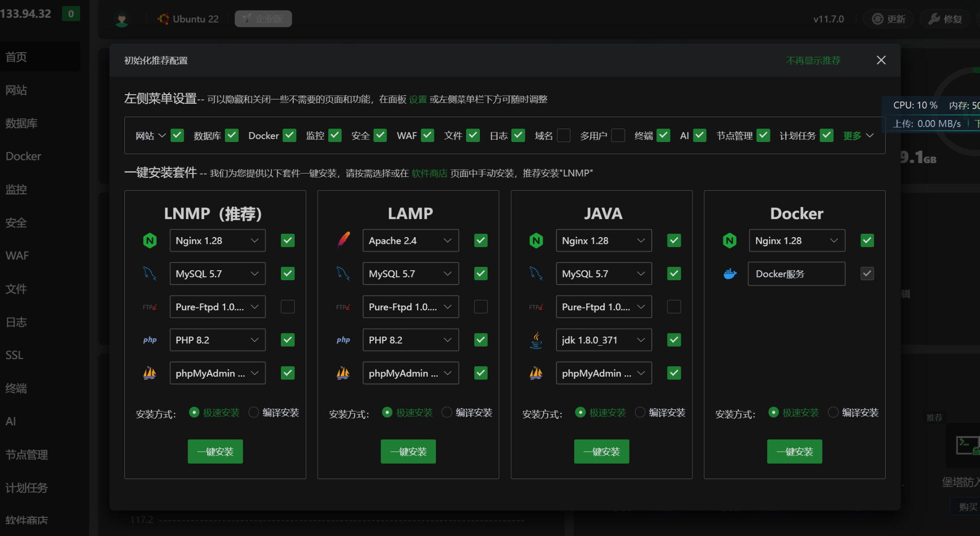This screenshot has height=536, width=980.
Task: Click the Nginx logo icon in Docker panel
Action: coord(730,241)
